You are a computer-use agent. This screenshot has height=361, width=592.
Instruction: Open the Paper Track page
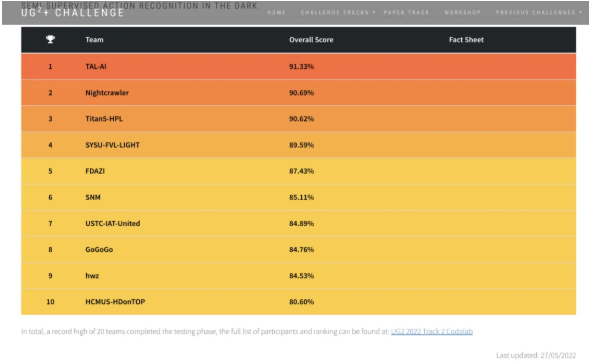coord(406,12)
